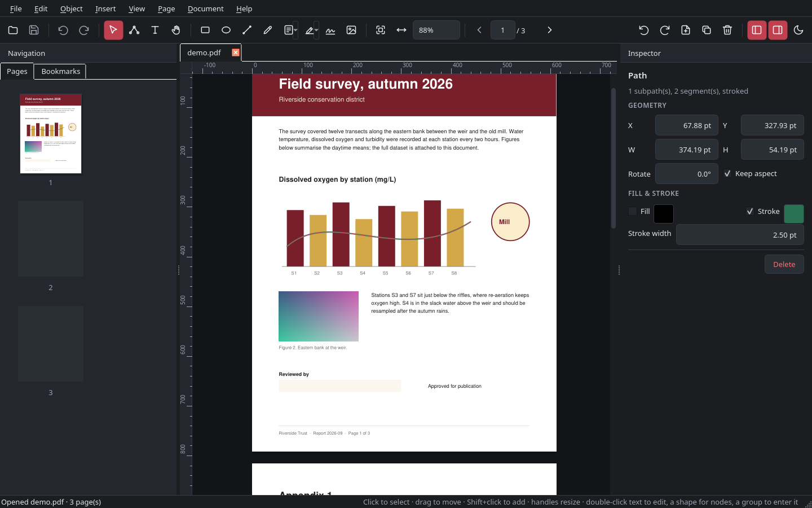Open the Insert menu
Image resolution: width=812 pixels, height=508 pixels.
pos(105,8)
